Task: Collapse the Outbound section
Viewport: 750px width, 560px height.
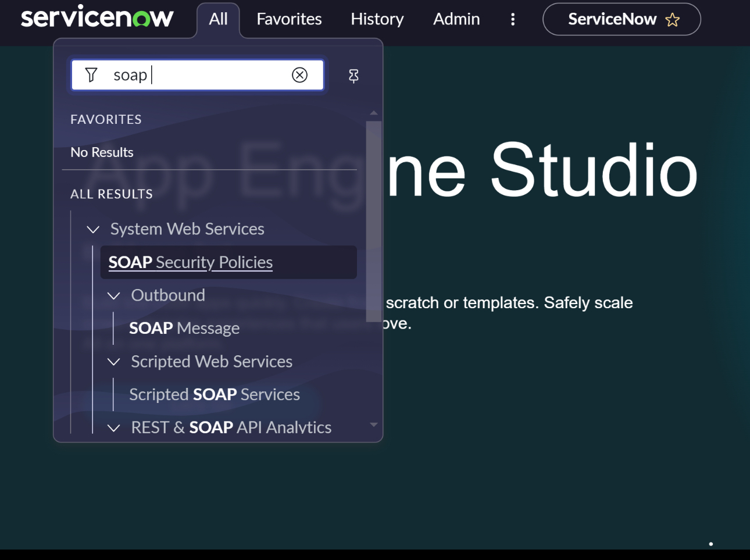Action: pos(114,295)
